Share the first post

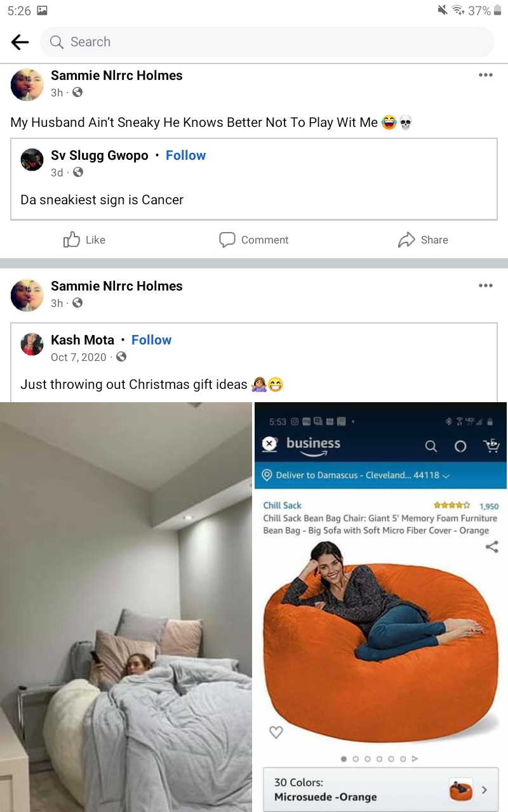(423, 240)
